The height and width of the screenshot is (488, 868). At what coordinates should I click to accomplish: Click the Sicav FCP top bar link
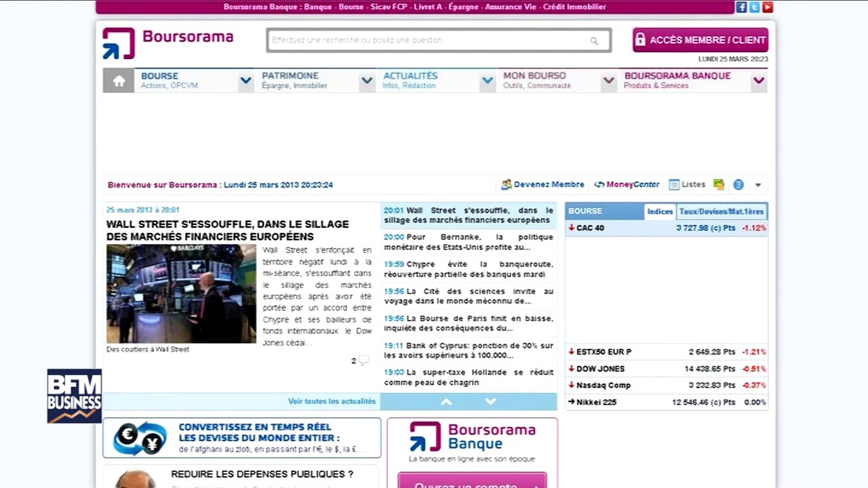point(389,7)
